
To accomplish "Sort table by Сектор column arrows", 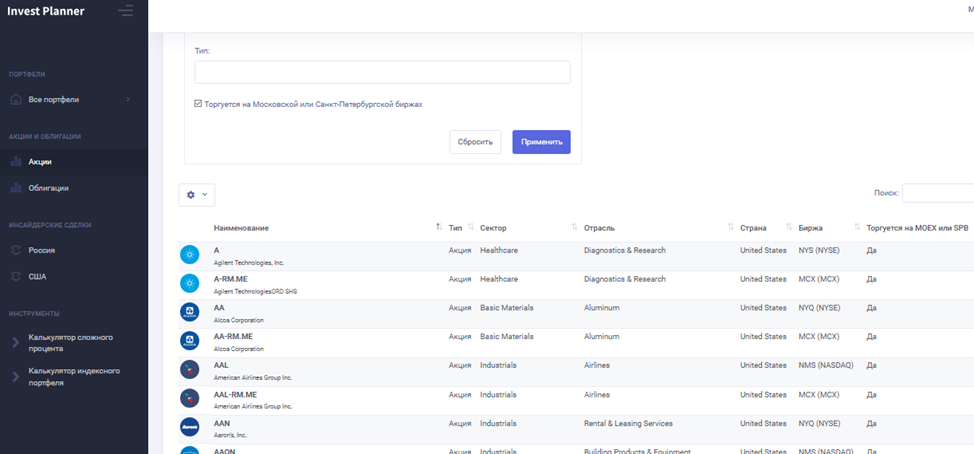I will pos(575,228).
